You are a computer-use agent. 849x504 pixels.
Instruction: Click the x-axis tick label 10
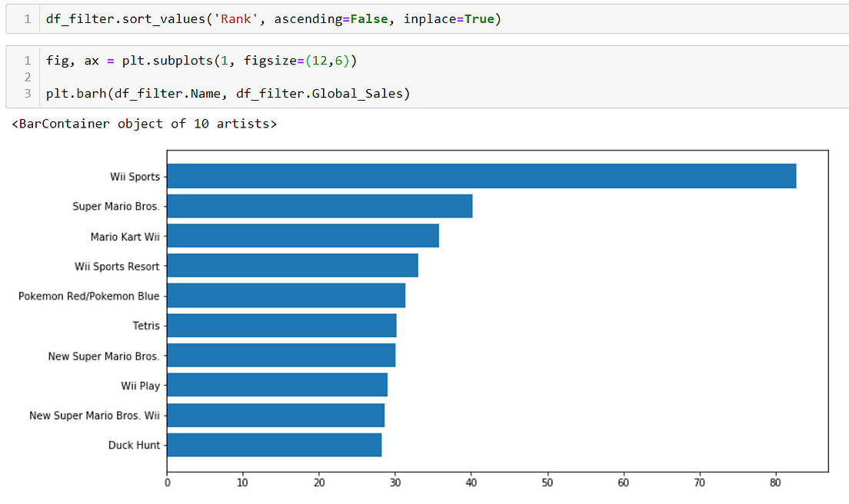pos(242,482)
